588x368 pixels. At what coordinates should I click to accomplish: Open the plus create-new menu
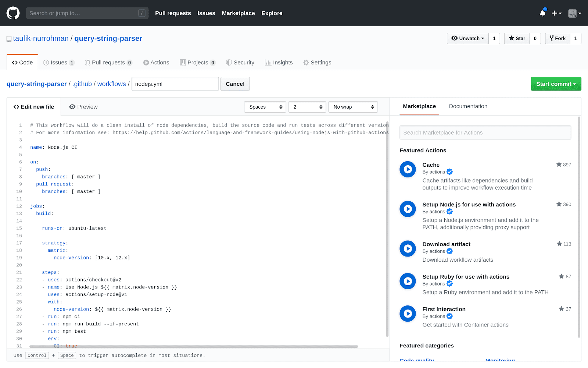click(x=557, y=13)
